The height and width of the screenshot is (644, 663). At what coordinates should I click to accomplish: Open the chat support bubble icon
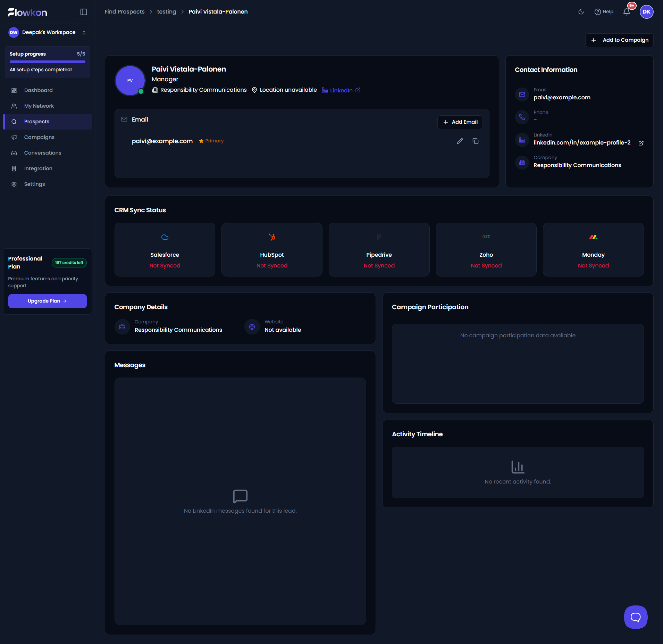click(x=636, y=617)
